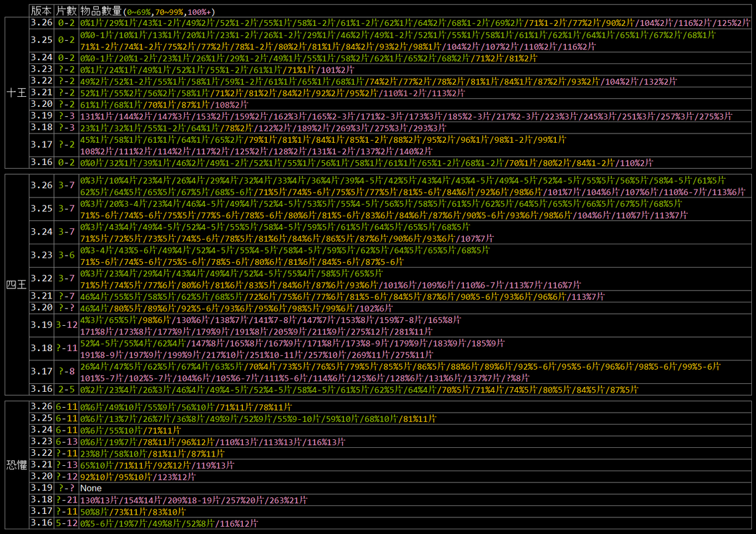Screen dimensions: 756x534
Task: Select version 3.22 in the 四王 section
Action: pos(41,278)
